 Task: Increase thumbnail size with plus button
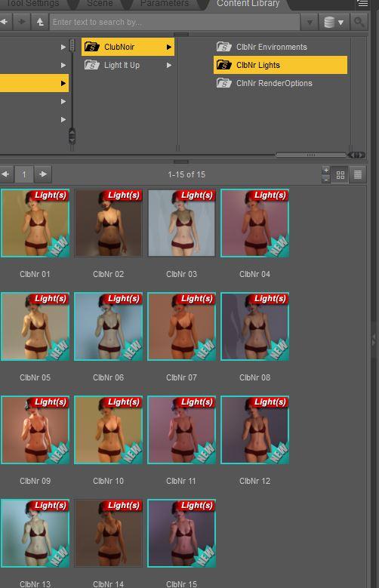[326, 171]
